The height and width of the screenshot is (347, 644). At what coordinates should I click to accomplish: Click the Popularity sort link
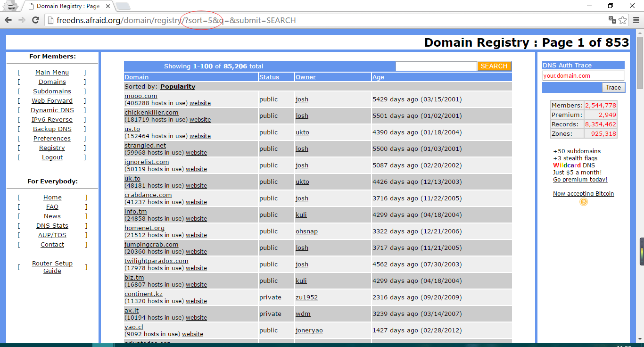[x=178, y=87]
